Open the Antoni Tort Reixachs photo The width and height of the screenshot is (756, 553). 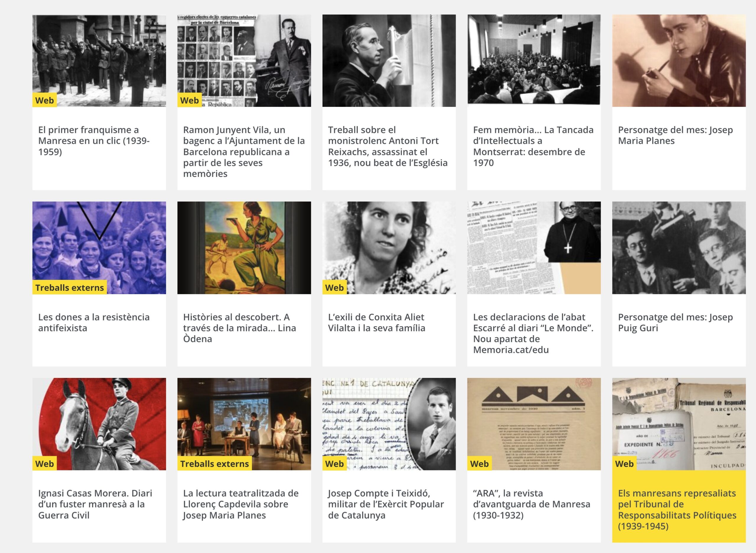point(389,60)
